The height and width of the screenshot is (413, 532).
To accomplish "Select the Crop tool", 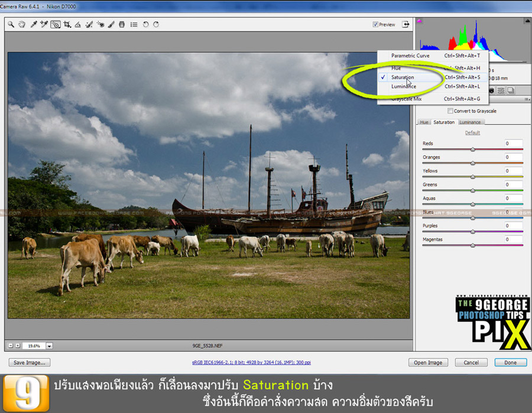I will click(67, 24).
